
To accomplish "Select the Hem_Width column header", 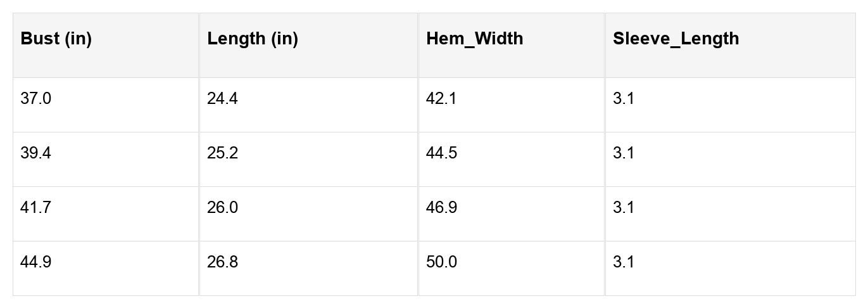I will [x=474, y=39].
